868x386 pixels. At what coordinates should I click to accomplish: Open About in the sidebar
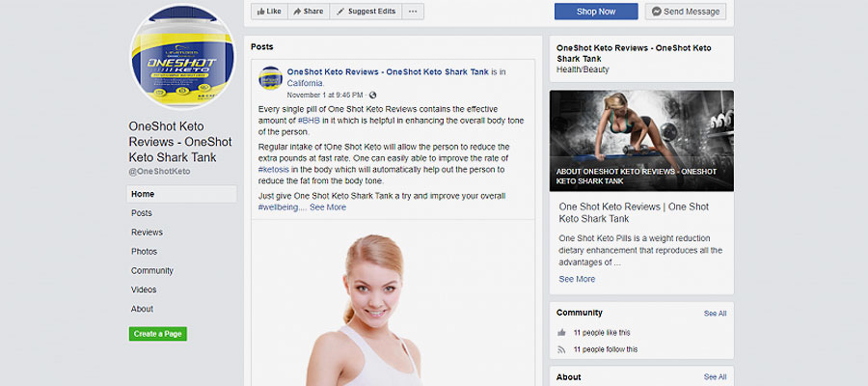[143, 309]
